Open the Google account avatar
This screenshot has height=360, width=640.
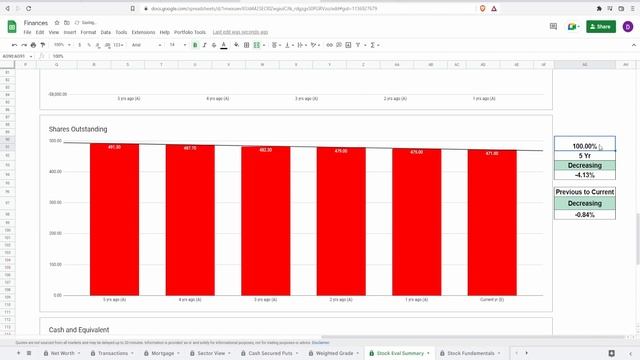click(628, 27)
